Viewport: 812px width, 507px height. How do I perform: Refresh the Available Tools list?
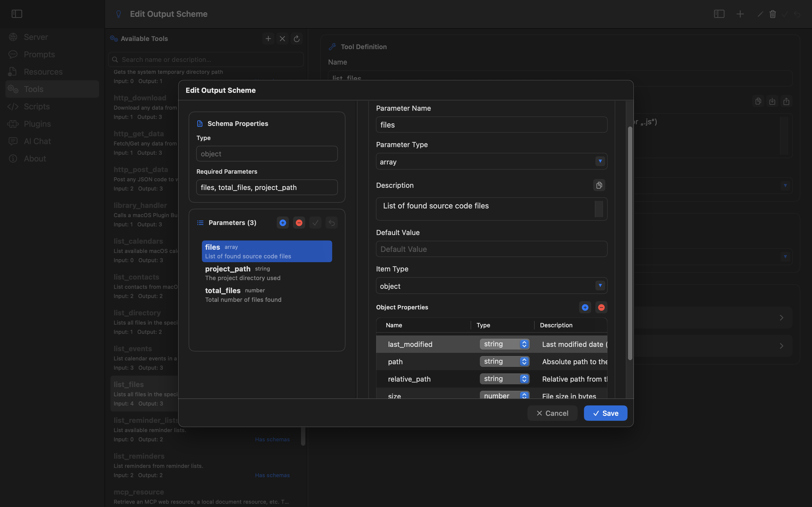(x=296, y=39)
